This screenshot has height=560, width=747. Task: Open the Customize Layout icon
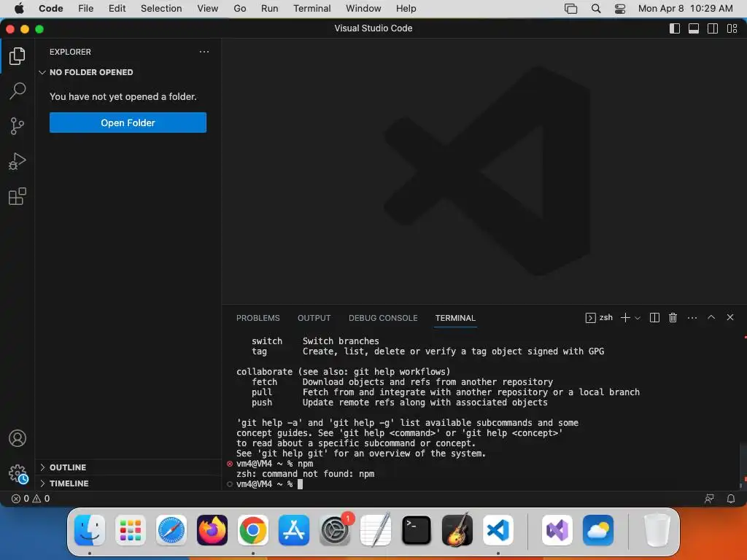pyautogui.click(x=732, y=28)
